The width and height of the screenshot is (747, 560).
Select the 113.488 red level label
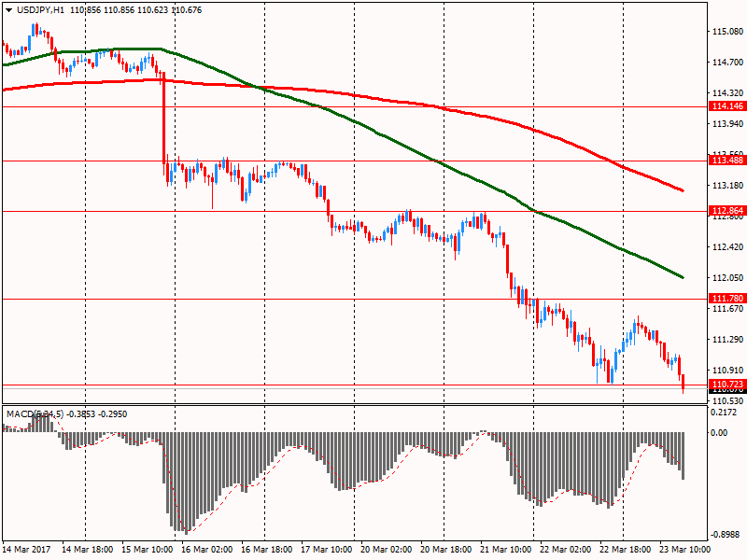(727, 161)
